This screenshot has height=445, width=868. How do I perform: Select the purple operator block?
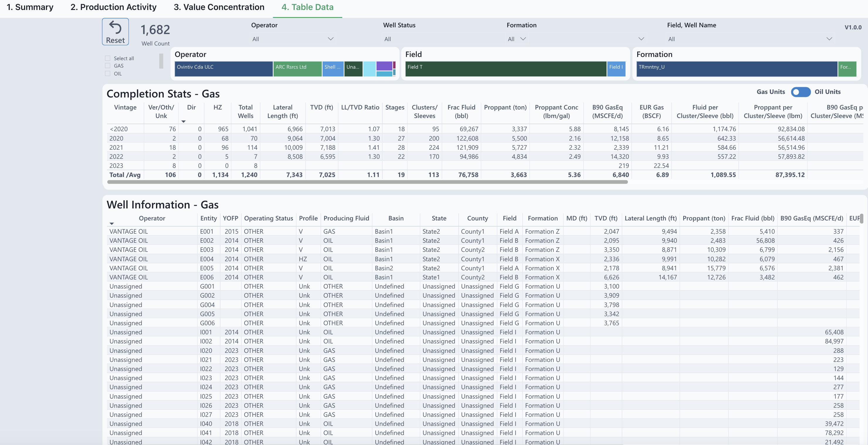[384, 66]
